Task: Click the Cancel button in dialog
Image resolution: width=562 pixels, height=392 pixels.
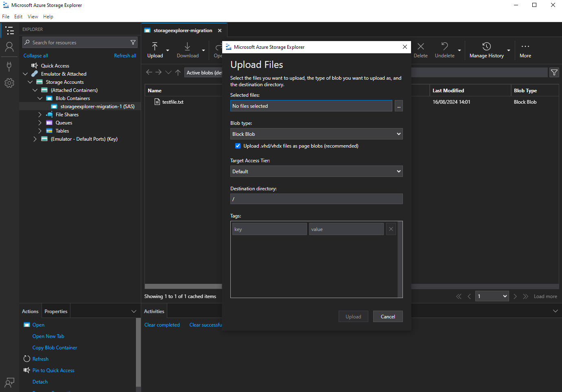Action: point(388,317)
